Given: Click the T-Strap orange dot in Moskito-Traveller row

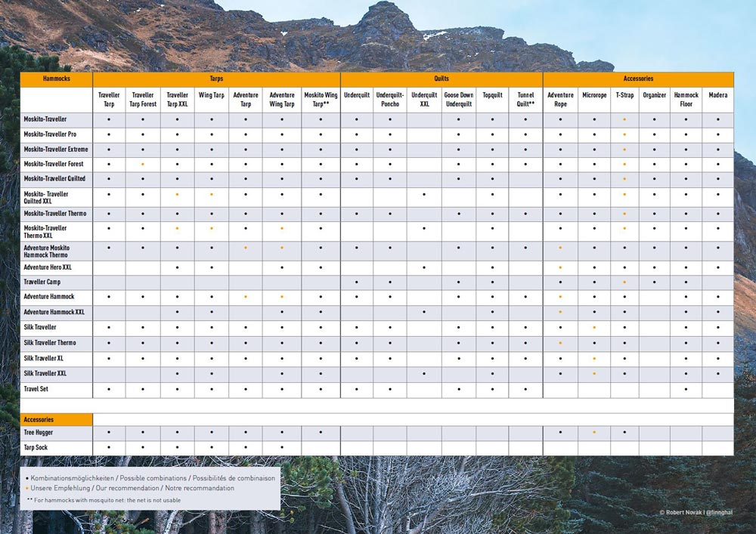Looking at the screenshot, I should 624,120.
